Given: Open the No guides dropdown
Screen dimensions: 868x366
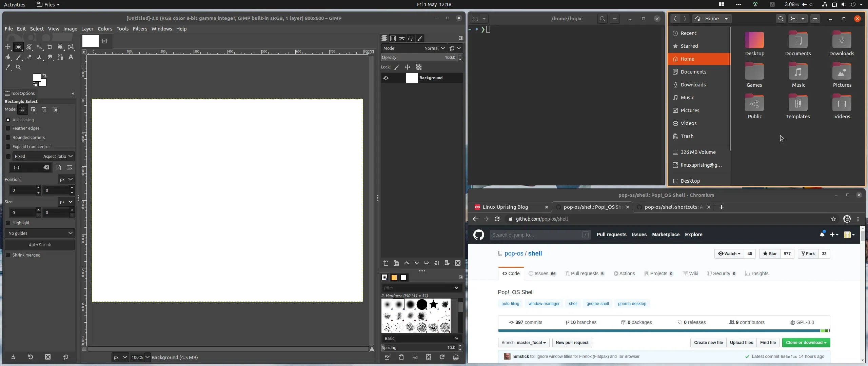Looking at the screenshot, I should click(x=40, y=233).
